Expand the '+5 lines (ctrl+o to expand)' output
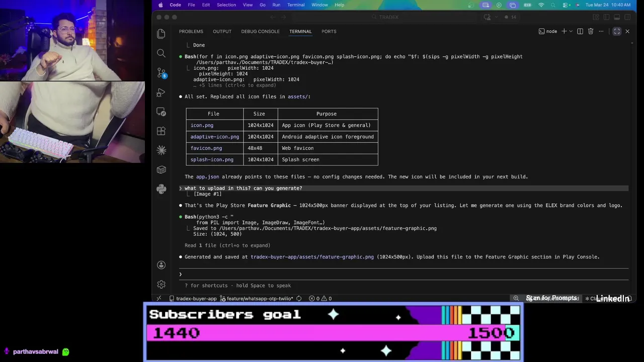 click(x=234, y=85)
